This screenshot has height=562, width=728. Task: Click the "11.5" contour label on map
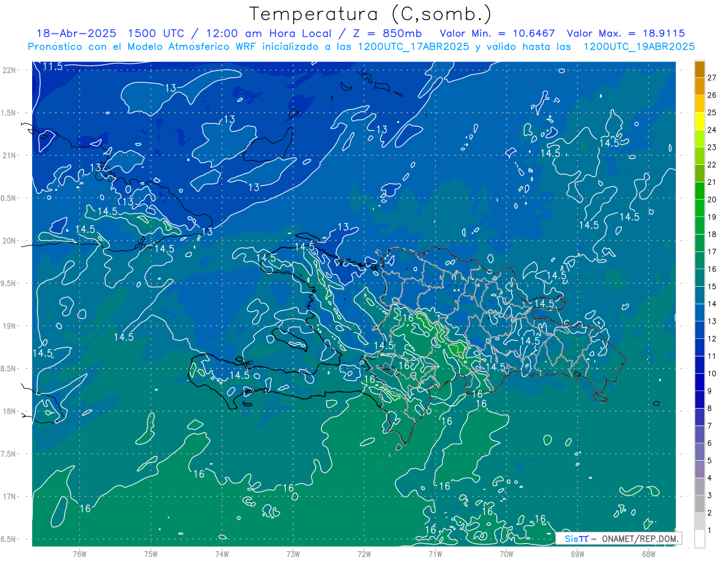(x=53, y=67)
